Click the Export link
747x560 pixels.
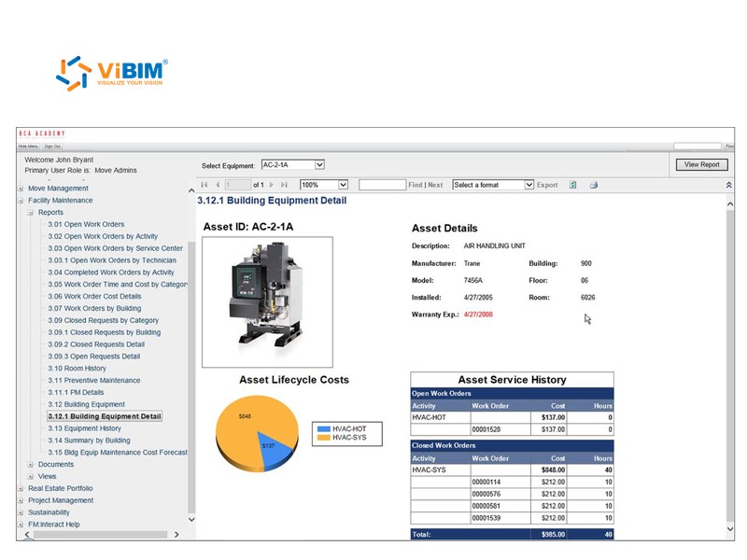click(547, 185)
